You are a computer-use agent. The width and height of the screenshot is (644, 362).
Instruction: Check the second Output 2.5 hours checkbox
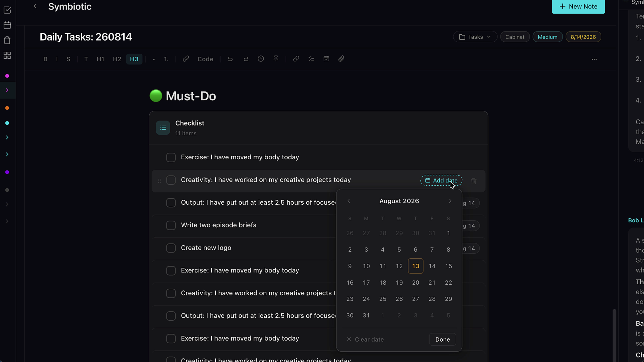(x=171, y=316)
